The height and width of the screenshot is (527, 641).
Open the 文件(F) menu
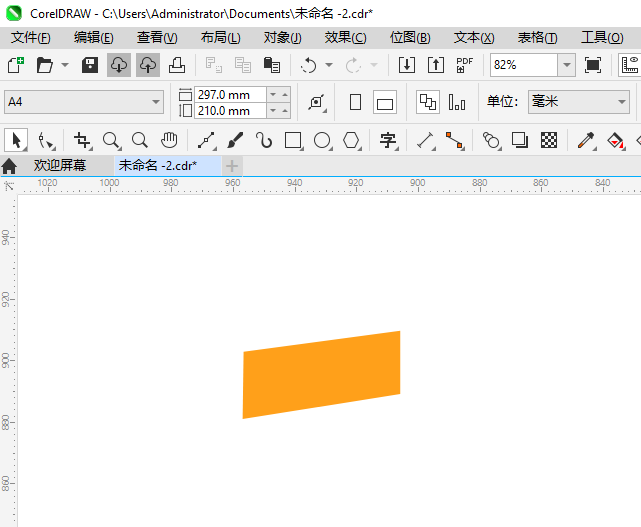[x=31, y=38]
